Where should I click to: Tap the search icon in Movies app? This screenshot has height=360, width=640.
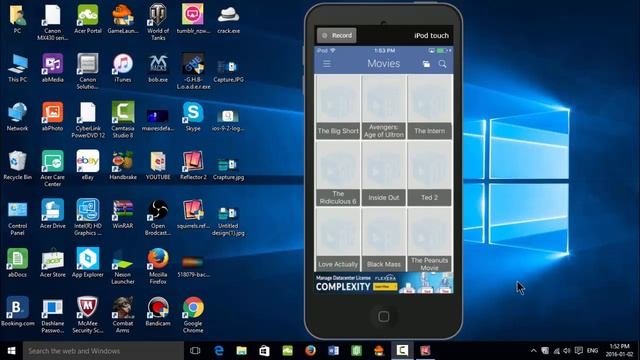tap(442, 64)
